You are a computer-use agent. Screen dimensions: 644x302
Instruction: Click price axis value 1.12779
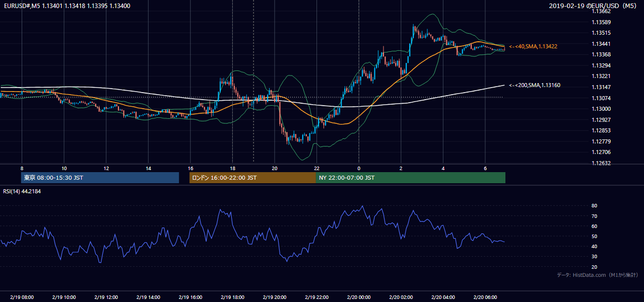pos(601,141)
